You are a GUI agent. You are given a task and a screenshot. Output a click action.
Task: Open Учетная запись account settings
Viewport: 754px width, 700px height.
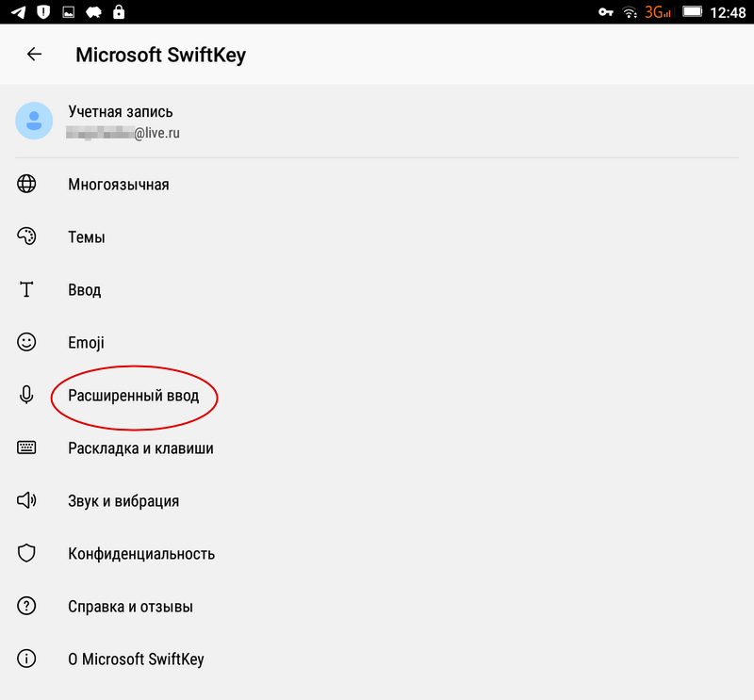[x=377, y=121]
